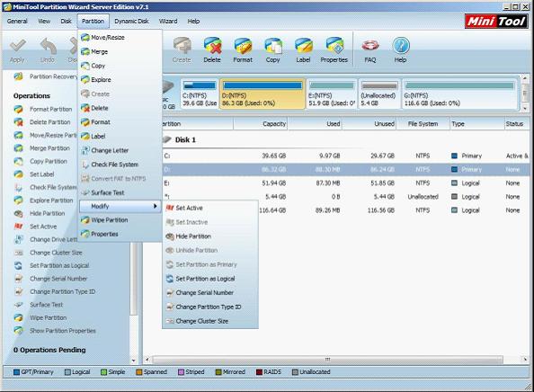This screenshot has height=392, width=534.
Task: Click the Set Active icon in Operations panel
Action: pyautogui.click(x=18, y=227)
